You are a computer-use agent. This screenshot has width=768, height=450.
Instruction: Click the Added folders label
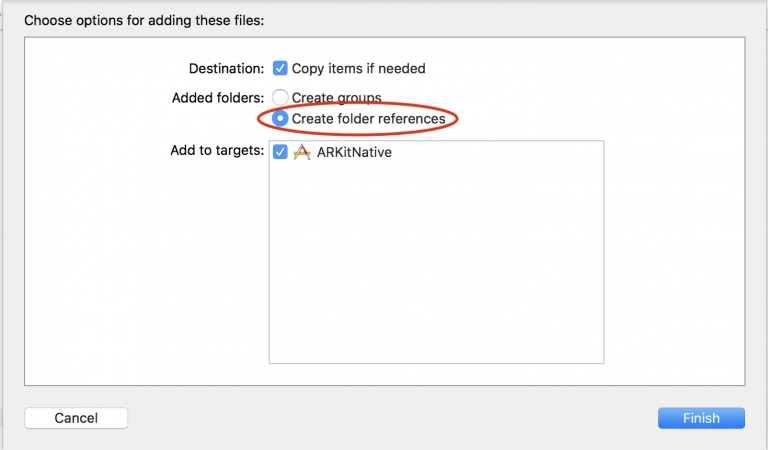coord(218,98)
